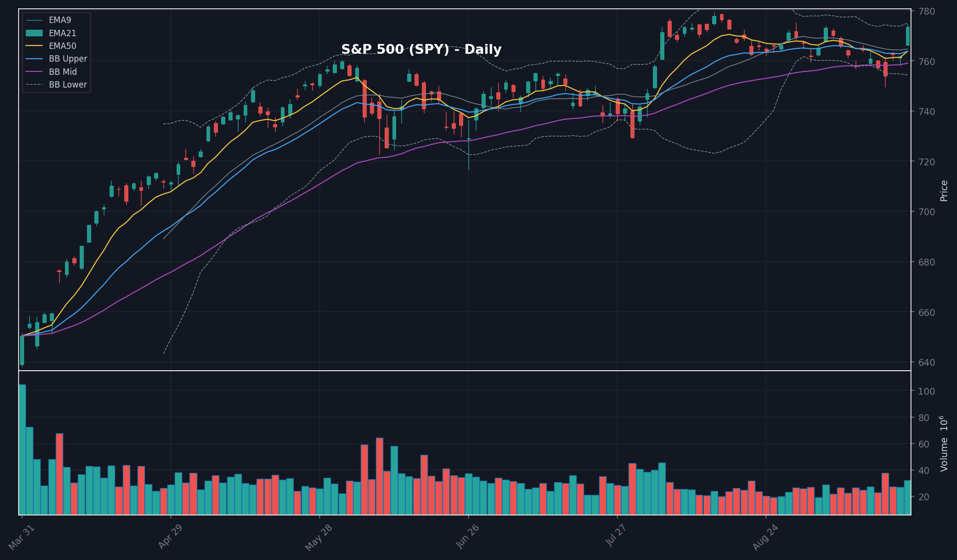Image resolution: width=957 pixels, height=560 pixels.
Task: Click the BB Lower legend label
Action: 68,85
